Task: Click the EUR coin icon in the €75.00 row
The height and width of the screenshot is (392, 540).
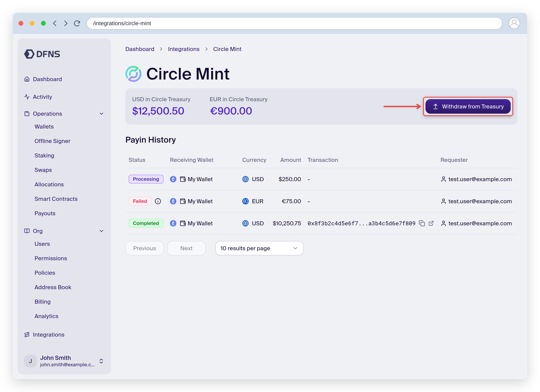Action: (245, 201)
